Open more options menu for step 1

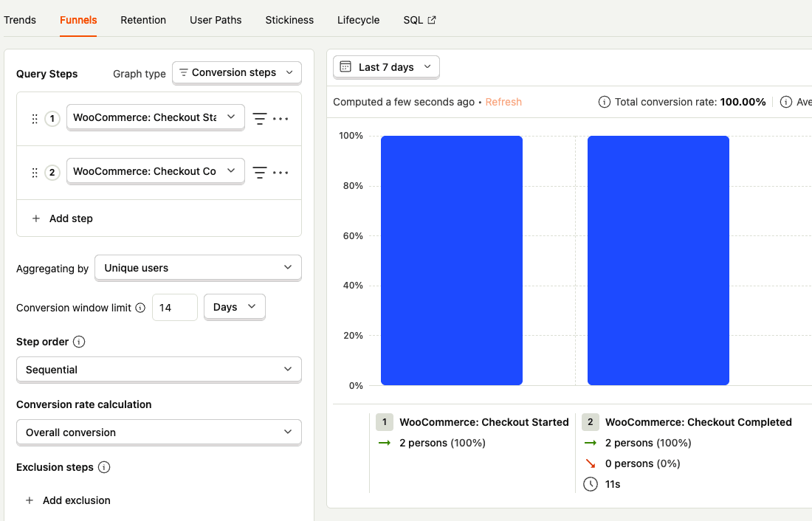click(x=281, y=119)
